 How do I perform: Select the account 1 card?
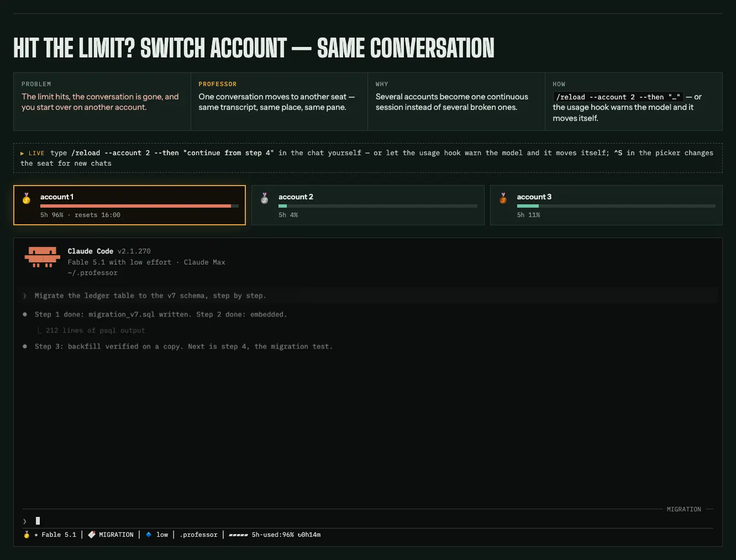[x=129, y=205]
